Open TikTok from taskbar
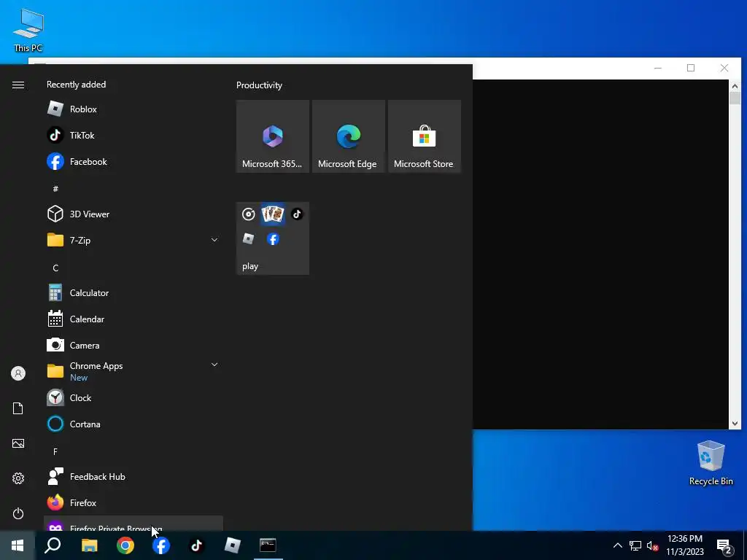The image size is (747, 560). (197, 545)
